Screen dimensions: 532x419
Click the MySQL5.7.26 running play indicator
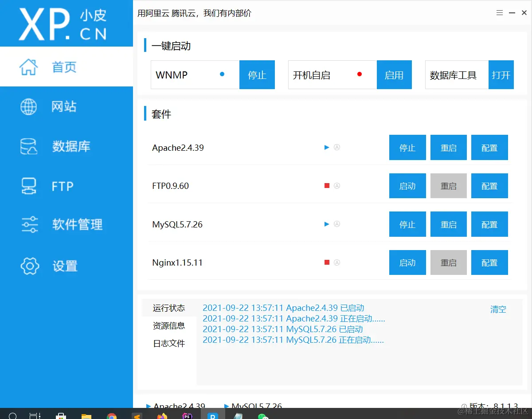(x=327, y=224)
